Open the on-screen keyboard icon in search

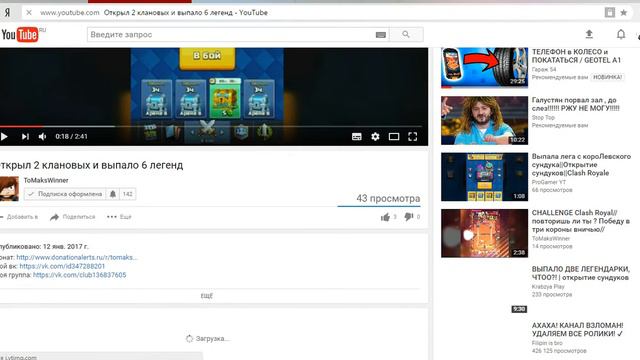tap(380, 35)
